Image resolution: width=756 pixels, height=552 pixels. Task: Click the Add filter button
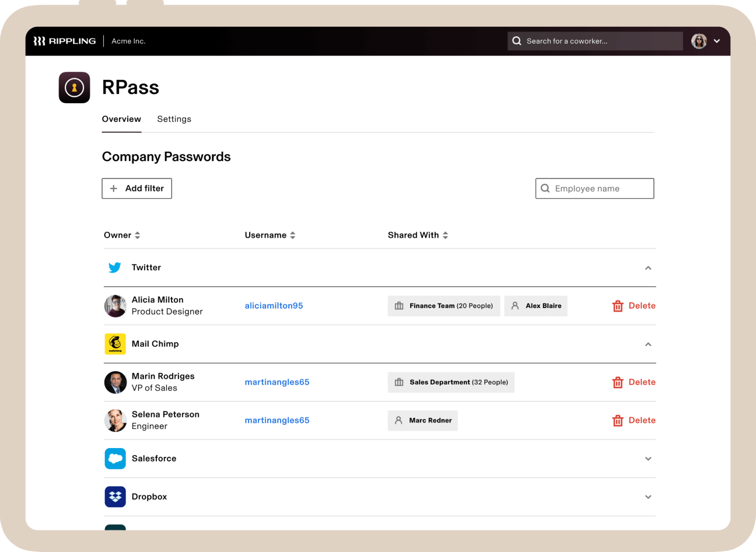click(x=136, y=188)
